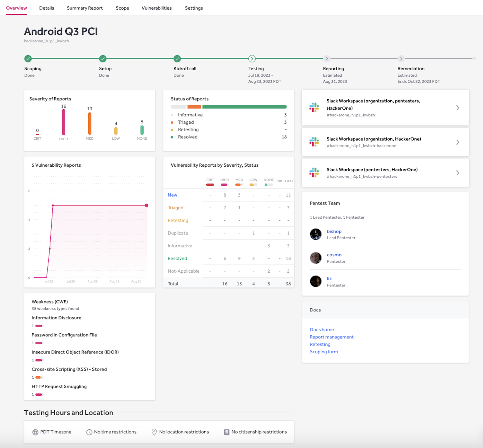
Task: Expand the first Slack workspace card chevron
Action: (457, 108)
